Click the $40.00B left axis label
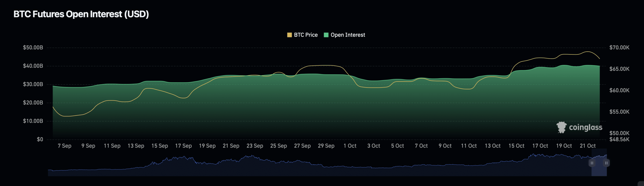Image resolution: width=644 pixels, height=186 pixels. click(x=33, y=66)
